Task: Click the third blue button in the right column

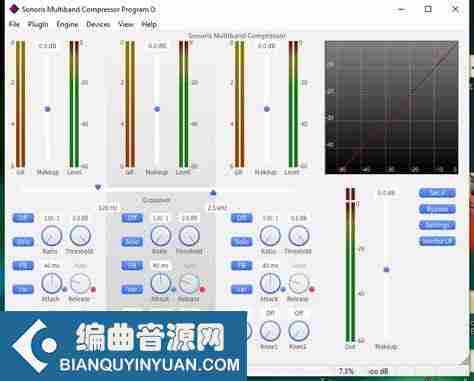Action: (437, 225)
